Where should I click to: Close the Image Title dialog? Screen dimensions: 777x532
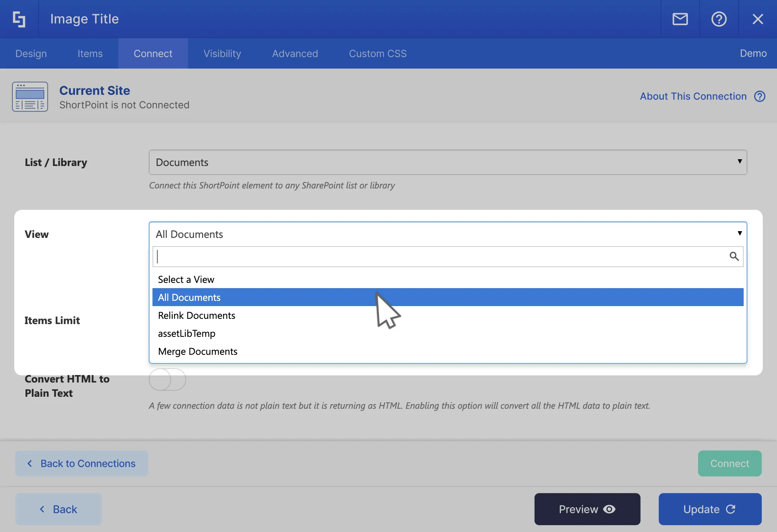coord(758,19)
